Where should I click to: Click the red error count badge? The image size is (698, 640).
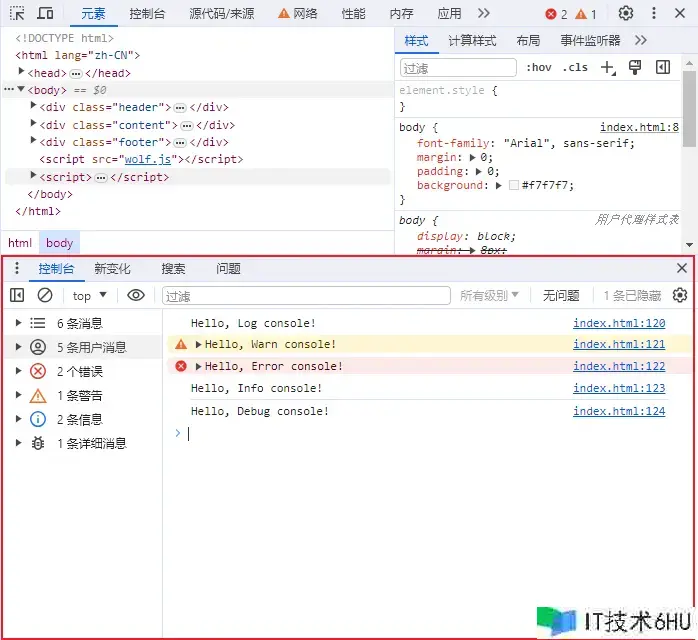click(556, 14)
